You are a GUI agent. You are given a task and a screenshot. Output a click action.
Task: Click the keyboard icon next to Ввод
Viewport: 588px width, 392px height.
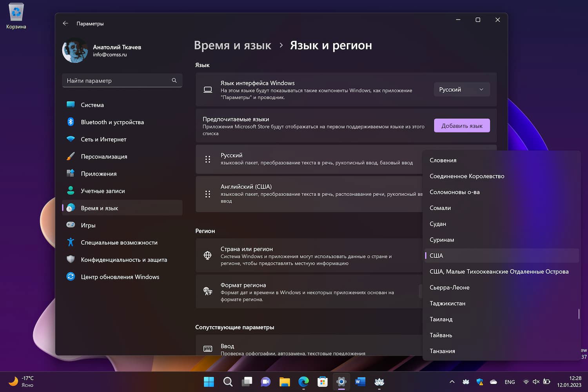208,349
